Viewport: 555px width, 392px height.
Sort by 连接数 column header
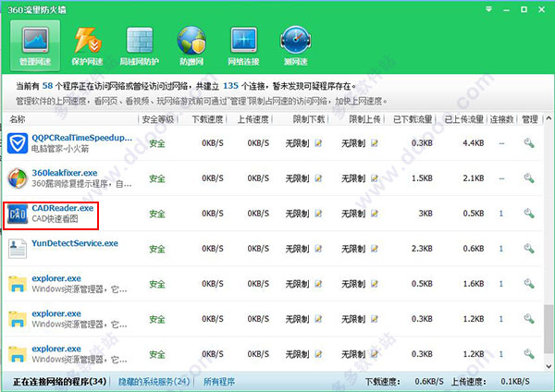(x=501, y=119)
